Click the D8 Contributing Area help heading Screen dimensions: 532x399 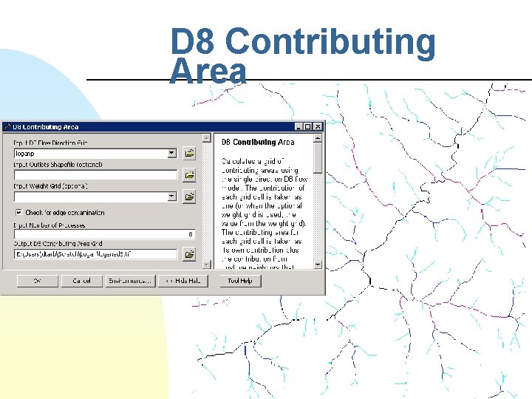click(x=258, y=142)
